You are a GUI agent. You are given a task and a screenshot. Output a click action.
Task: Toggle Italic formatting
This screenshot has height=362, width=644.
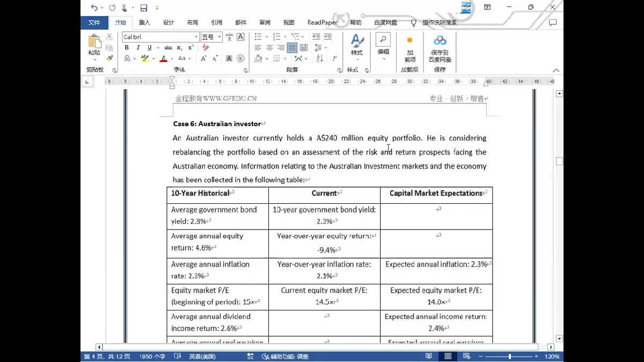click(138, 48)
